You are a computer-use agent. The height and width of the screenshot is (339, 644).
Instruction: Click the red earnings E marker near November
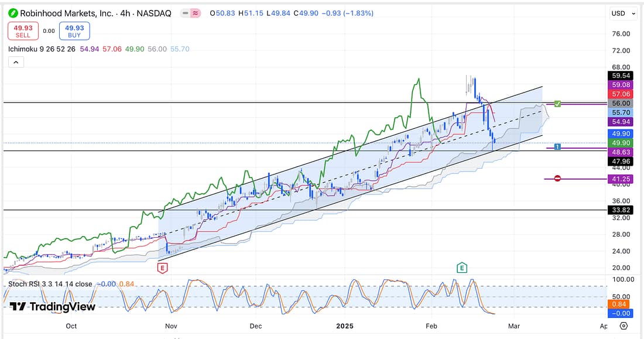[x=163, y=268]
